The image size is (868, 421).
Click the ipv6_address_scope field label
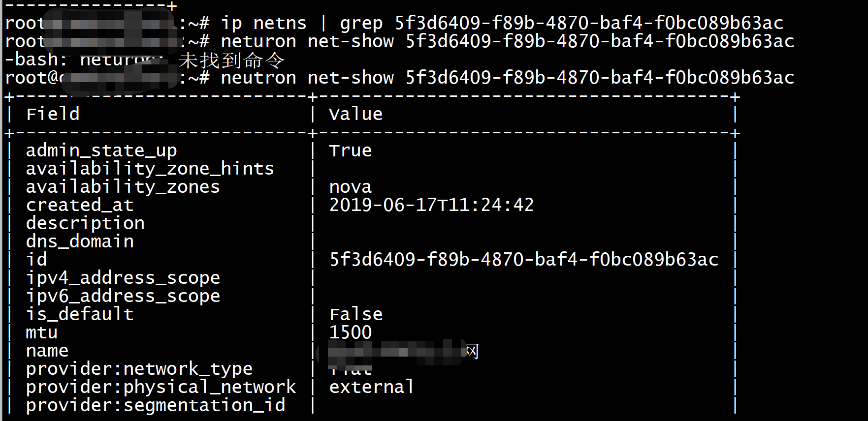(123, 296)
